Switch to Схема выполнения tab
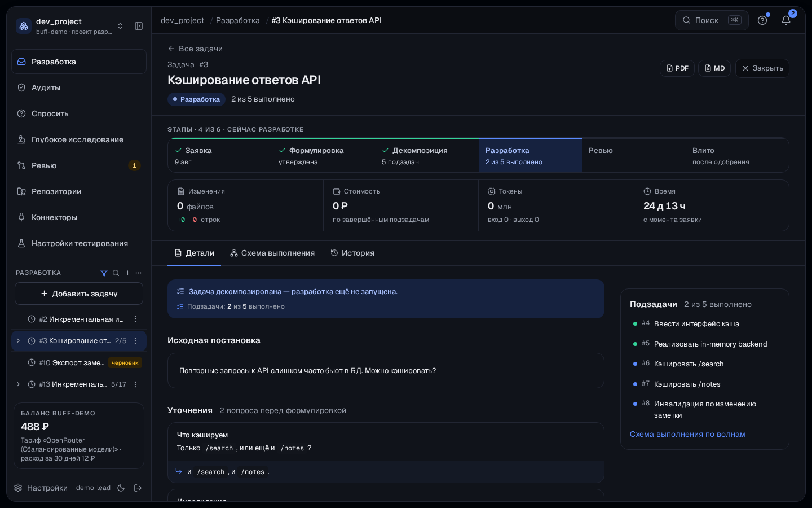 tap(272, 253)
